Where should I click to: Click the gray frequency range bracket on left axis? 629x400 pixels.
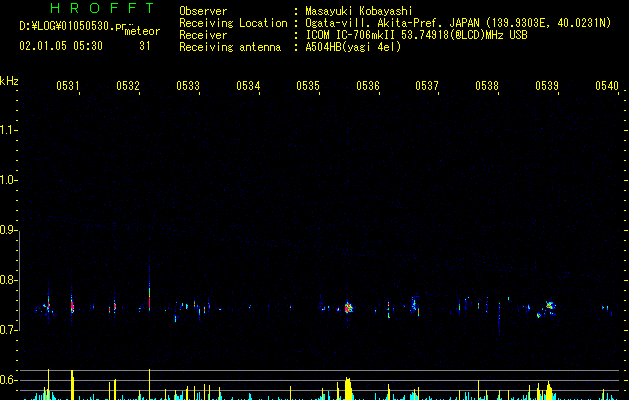pos(19,280)
